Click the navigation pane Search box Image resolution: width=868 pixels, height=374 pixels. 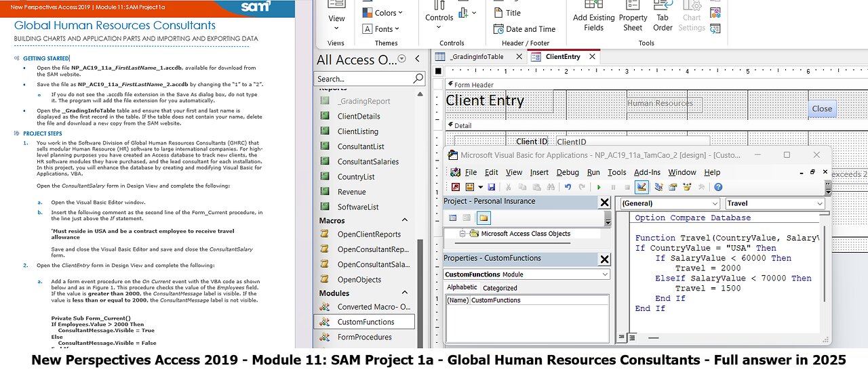pyautogui.click(x=370, y=79)
